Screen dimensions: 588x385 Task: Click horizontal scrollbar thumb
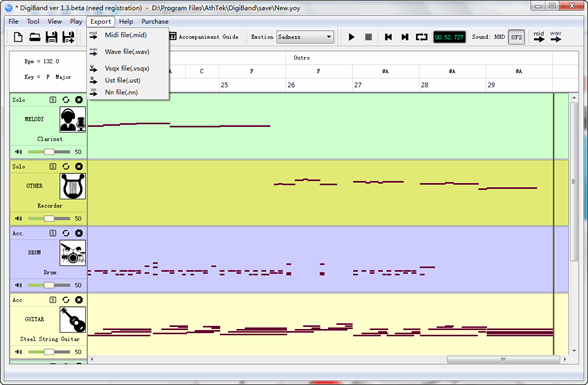point(503,359)
